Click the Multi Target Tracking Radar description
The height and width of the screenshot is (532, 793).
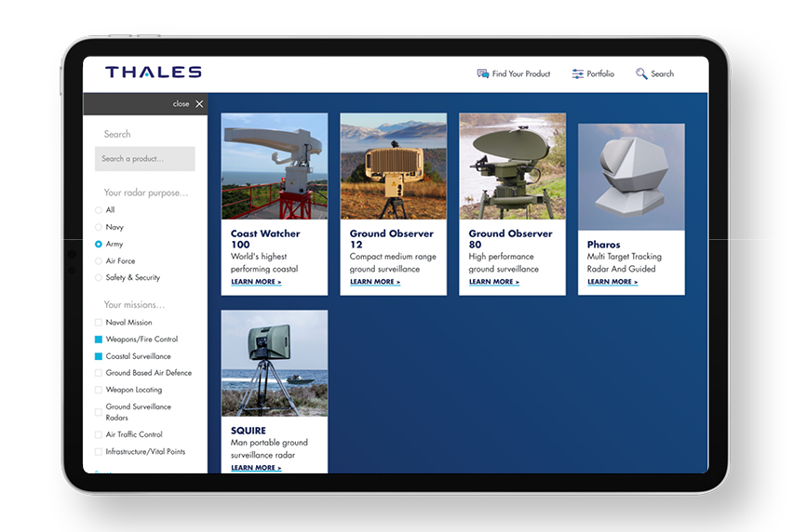(625, 262)
